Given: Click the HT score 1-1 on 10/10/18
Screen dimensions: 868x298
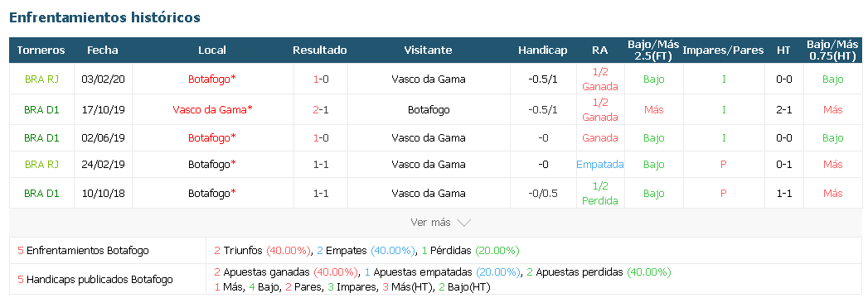Looking at the screenshot, I should (783, 194).
